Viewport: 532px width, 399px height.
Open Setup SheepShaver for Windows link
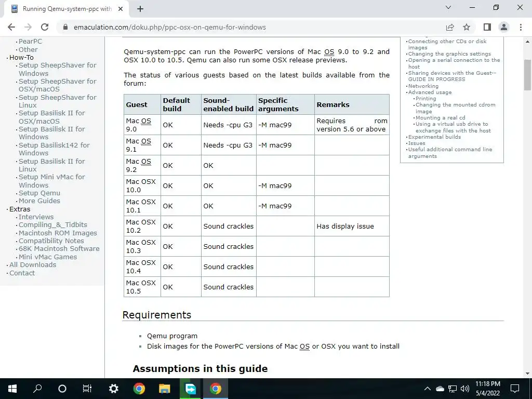[x=57, y=69]
